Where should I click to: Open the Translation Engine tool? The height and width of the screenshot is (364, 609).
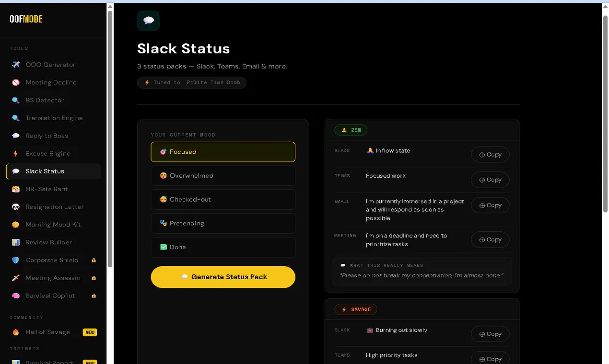click(x=53, y=118)
